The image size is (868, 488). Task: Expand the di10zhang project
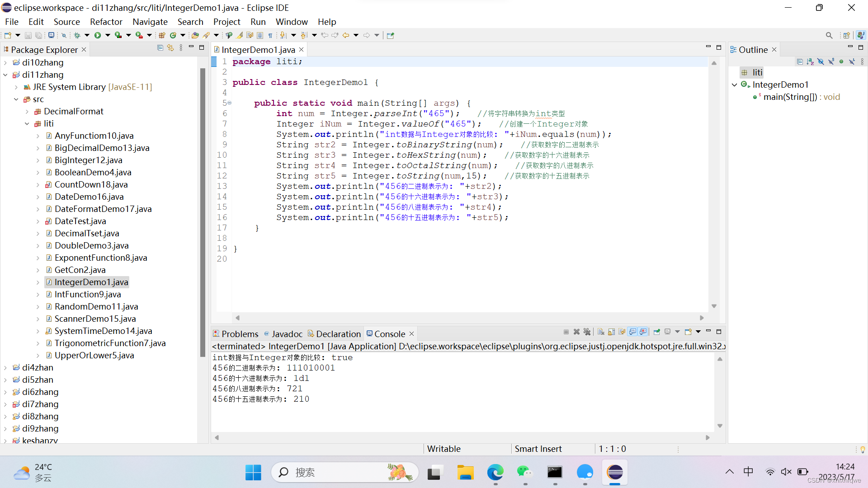pos(5,63)
